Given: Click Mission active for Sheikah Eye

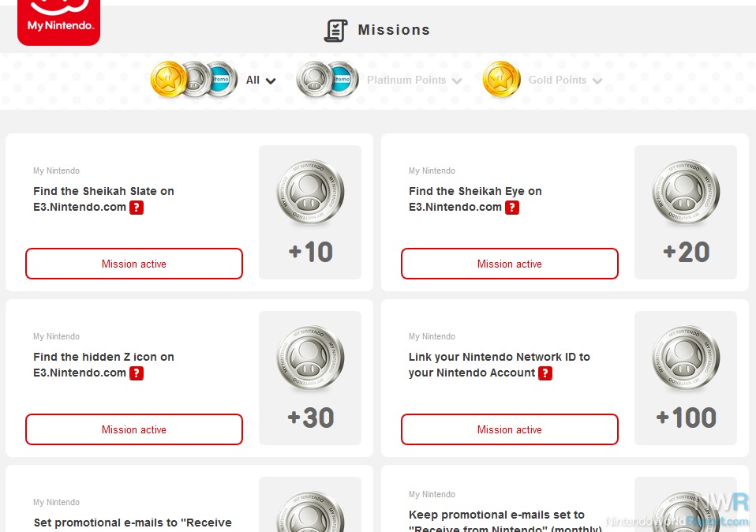Looking at the screenshot, I should pyautogui.click(x=510, y=264).
